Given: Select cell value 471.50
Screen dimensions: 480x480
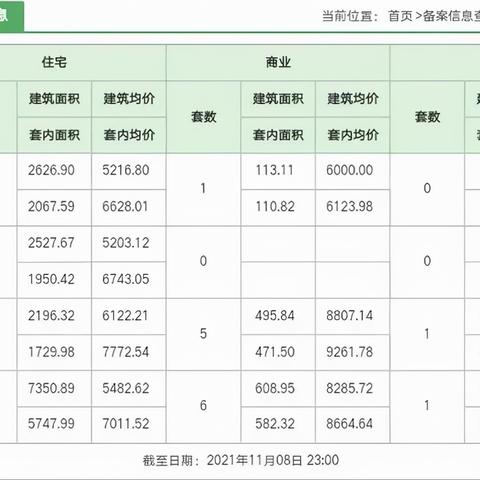Looking at the screenshot, I should pyautogui.click(x=275, y=352).
